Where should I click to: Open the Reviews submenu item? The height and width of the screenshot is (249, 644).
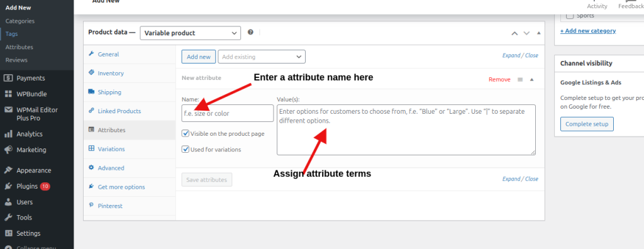[x=16, y=60]
